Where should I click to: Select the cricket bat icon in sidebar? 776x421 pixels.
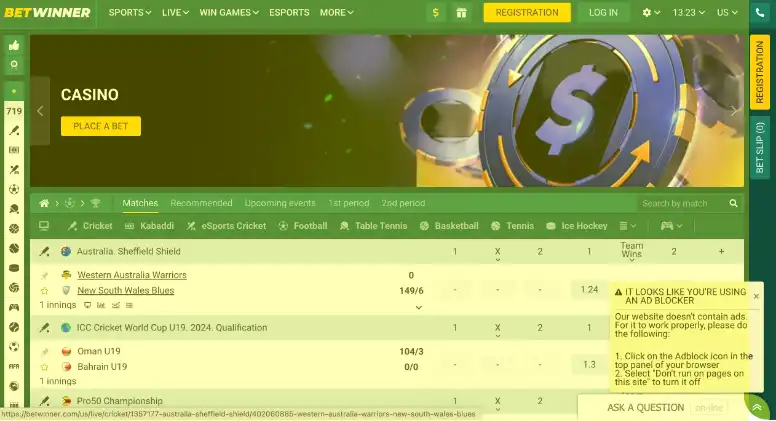coord(14,131)
